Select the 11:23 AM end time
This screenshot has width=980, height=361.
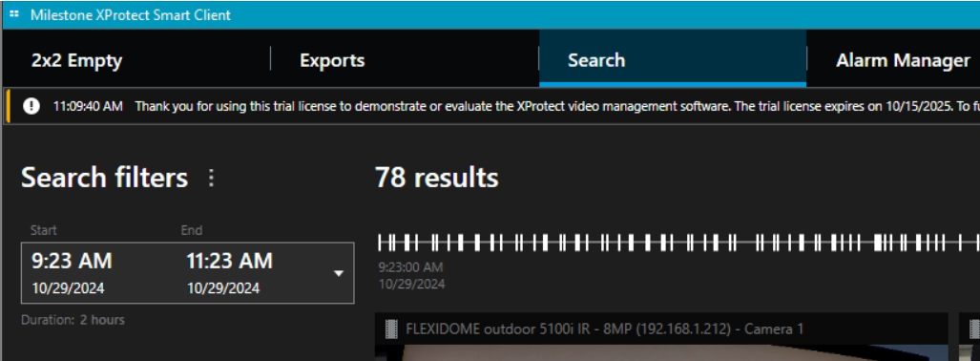229,261
